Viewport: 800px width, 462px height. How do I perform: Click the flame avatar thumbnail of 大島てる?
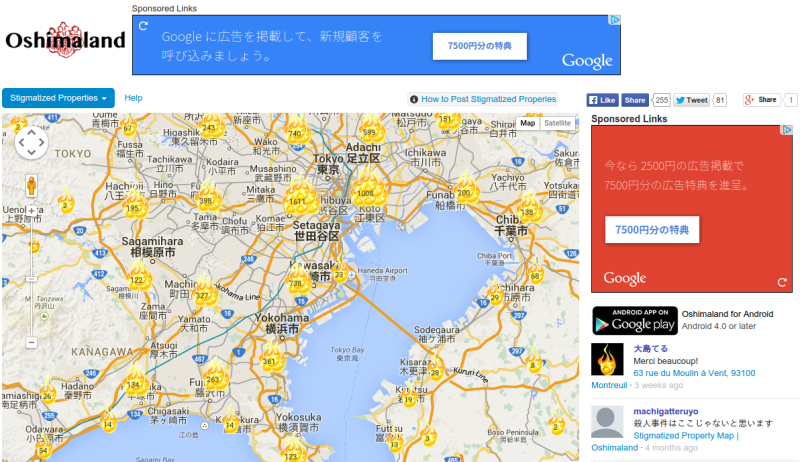(x=607, y=359)
